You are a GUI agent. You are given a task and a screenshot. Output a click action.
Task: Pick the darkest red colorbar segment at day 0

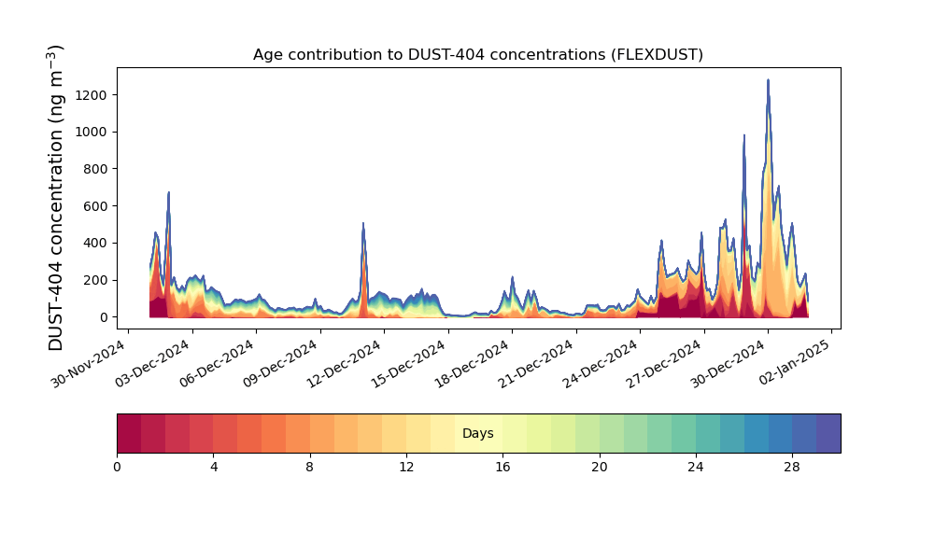point(129,433)
